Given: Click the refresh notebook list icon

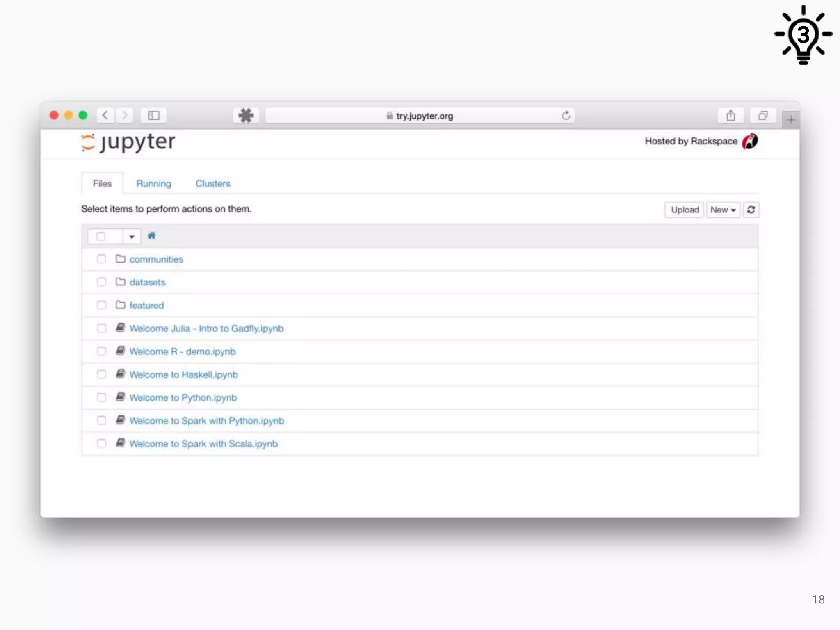Looking at the screenshot, I should [x=751, y=210].
